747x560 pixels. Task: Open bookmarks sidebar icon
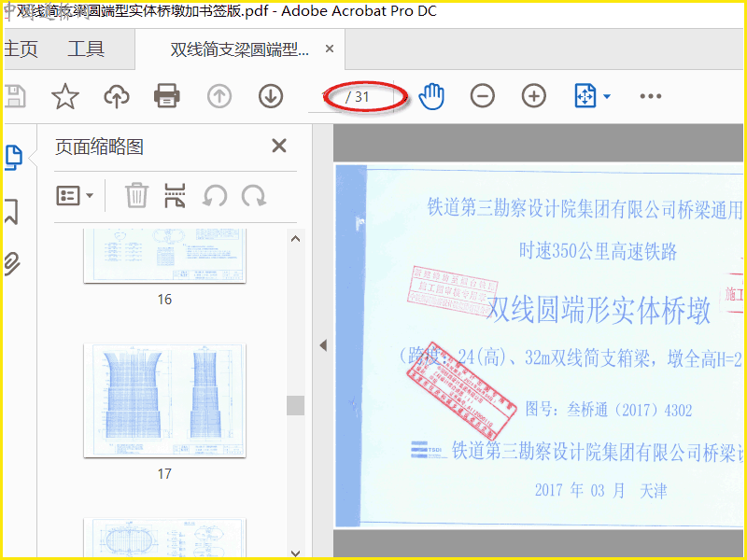tap(11, 212)
